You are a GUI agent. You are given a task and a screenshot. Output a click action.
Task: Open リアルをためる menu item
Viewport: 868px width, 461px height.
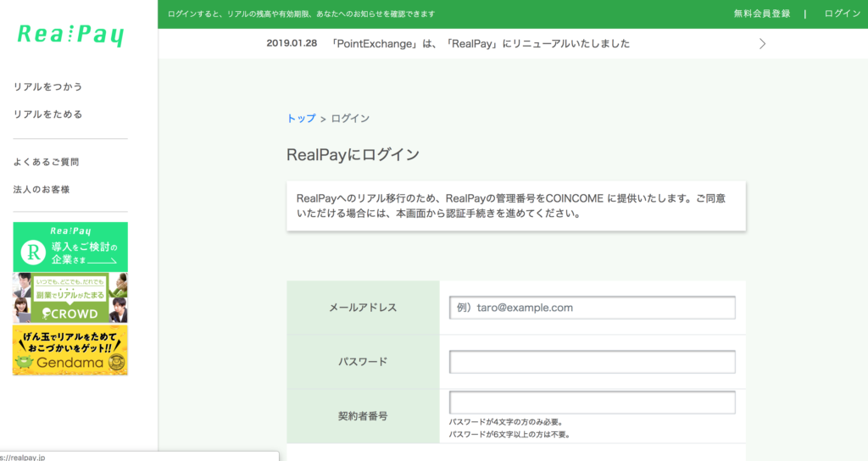click(47, 114)
